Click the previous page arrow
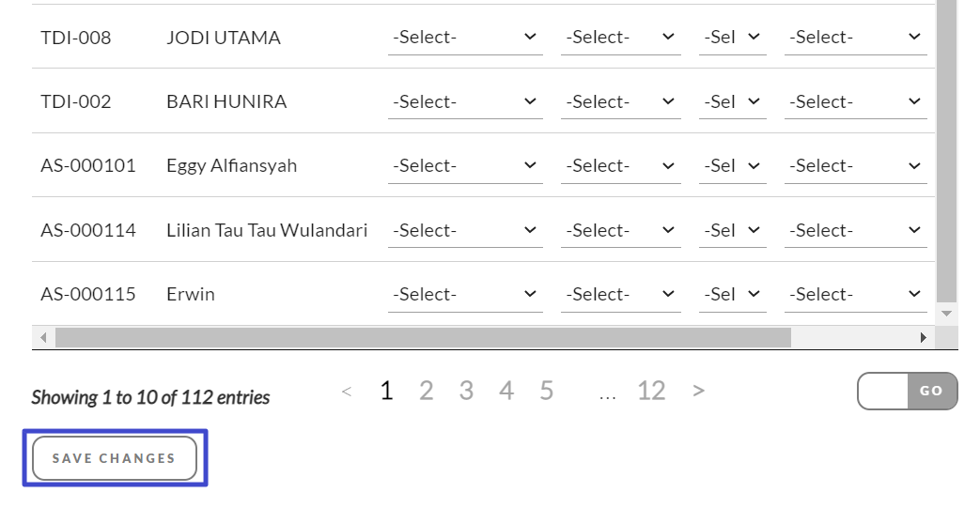 pos(347,391)
